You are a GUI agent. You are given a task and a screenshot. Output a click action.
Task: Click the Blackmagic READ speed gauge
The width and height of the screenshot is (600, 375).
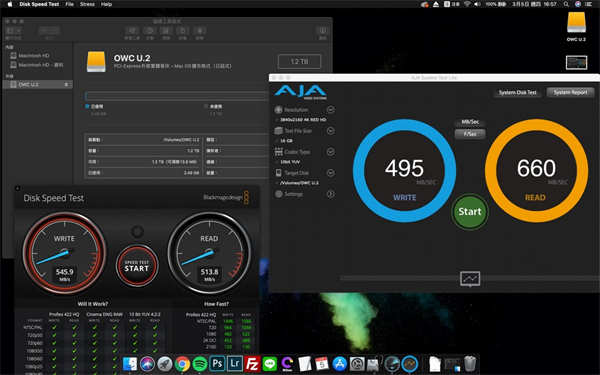pyautogui.click(x=209, y=253)
